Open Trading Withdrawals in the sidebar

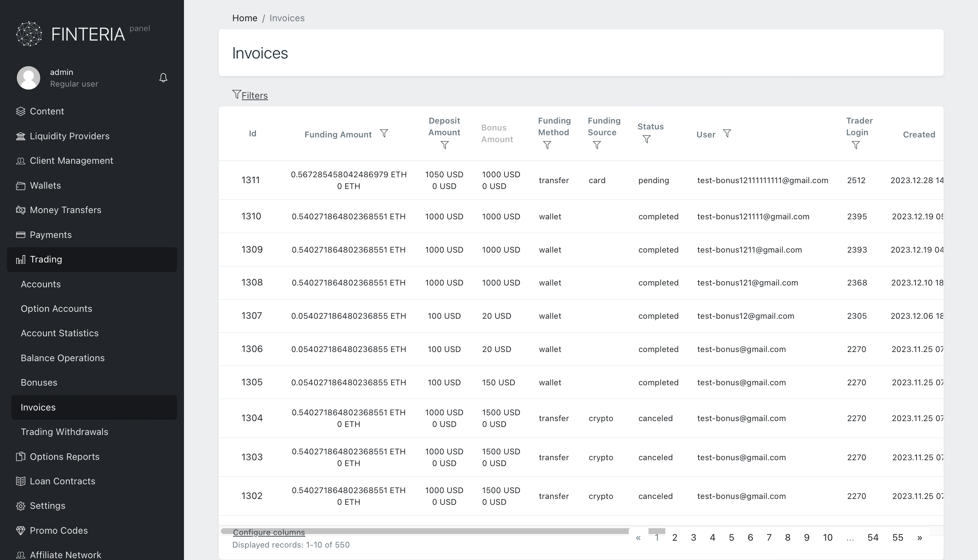coord(64,432)
